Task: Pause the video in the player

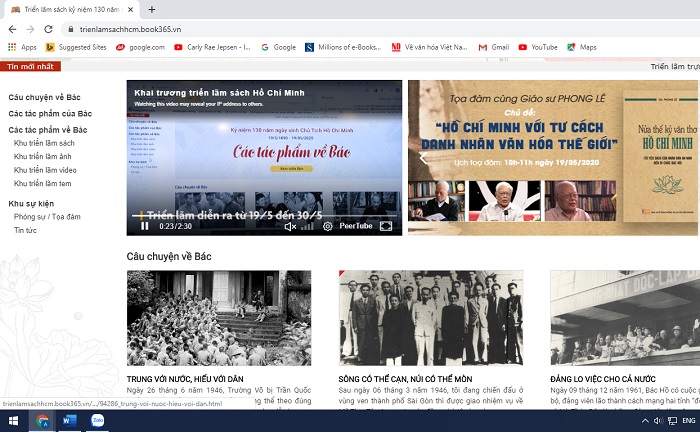Action: [145, 227]
